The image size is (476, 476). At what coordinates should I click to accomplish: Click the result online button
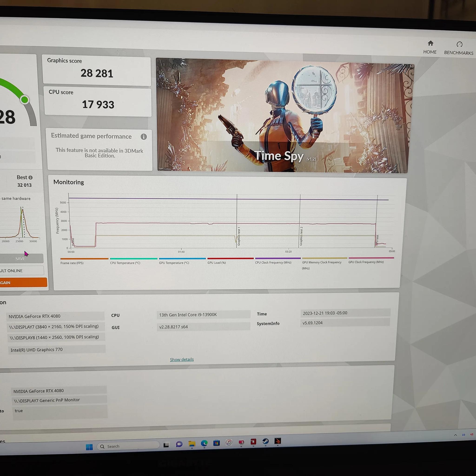21,270
